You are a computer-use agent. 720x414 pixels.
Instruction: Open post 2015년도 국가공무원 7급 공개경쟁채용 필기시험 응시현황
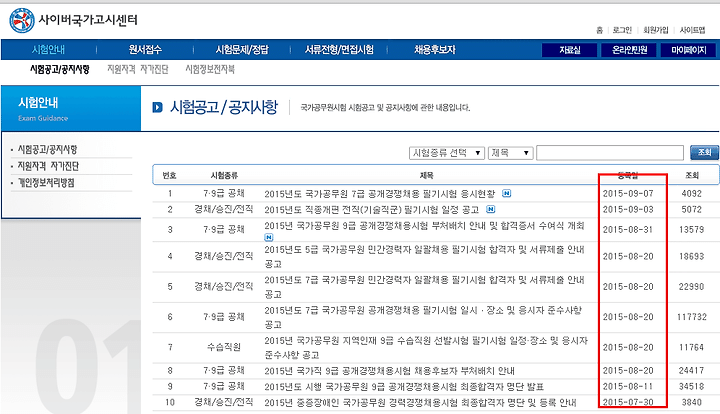(x=380, y=194)
